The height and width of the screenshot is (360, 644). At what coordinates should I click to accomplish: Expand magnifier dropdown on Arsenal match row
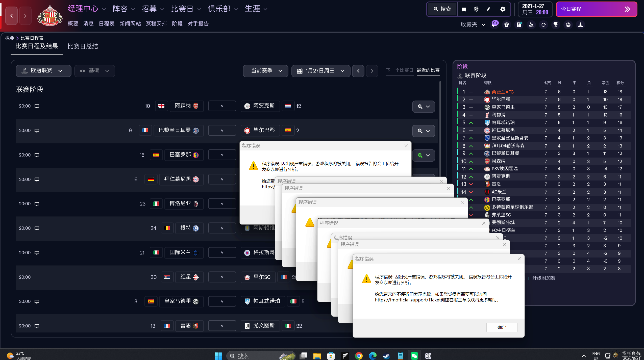424,107
